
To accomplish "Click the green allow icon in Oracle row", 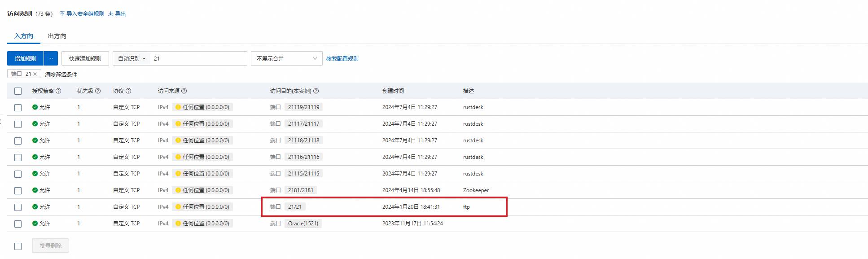I will coord(35,224).
